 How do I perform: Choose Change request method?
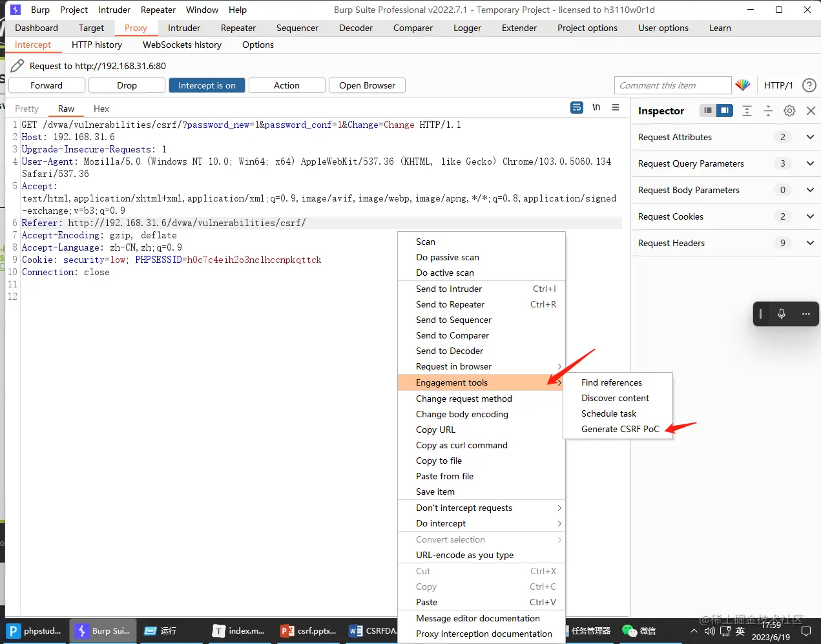(481, 399)
